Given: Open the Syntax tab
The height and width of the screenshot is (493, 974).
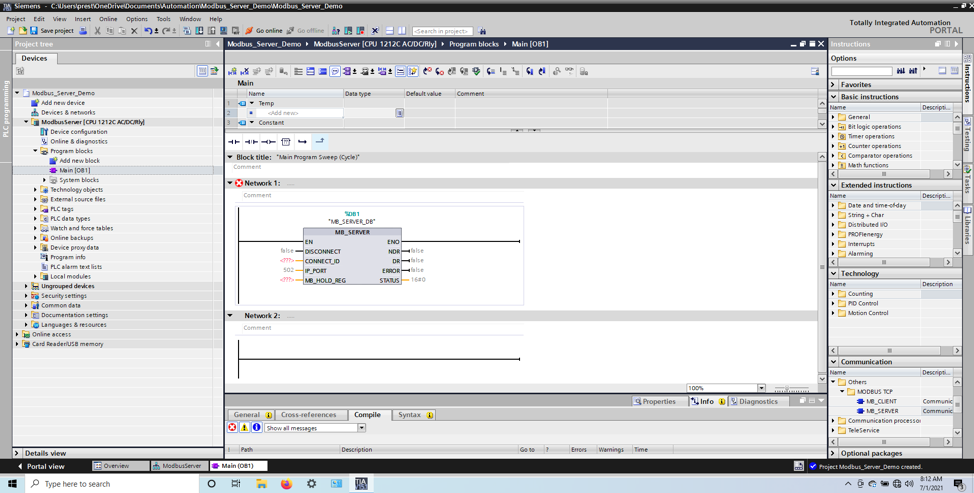Looking at the screenshot, I should [414, 415].
